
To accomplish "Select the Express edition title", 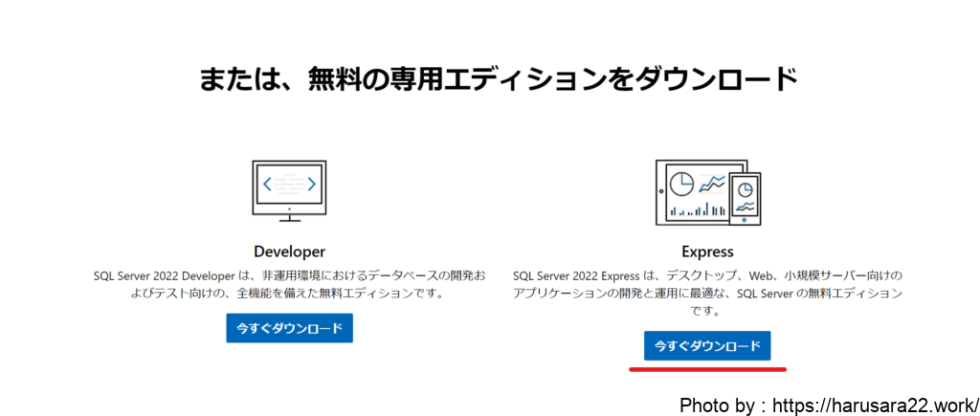I will click(707, 252).
